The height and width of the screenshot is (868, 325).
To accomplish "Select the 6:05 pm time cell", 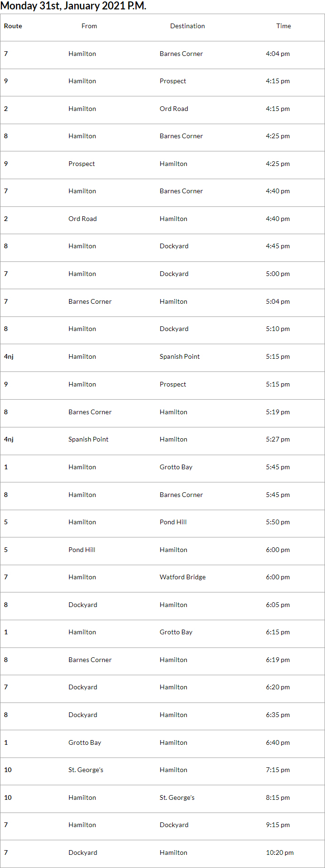I will 277,605.
